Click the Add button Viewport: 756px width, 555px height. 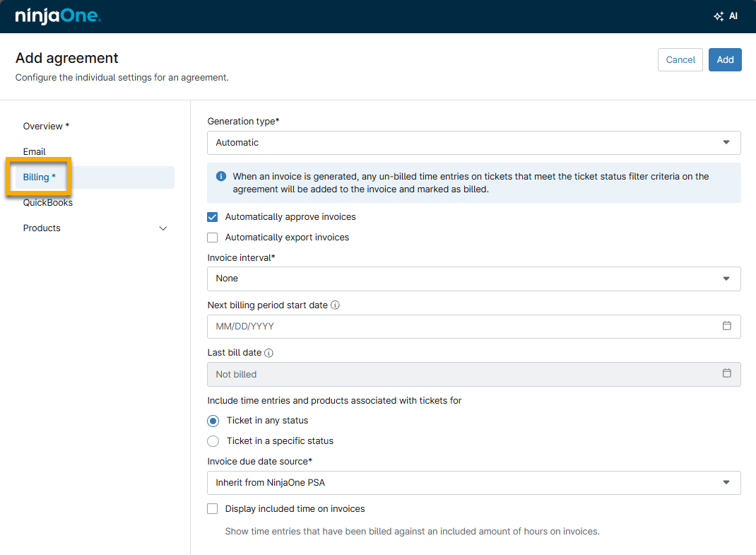tap(725, 60)
